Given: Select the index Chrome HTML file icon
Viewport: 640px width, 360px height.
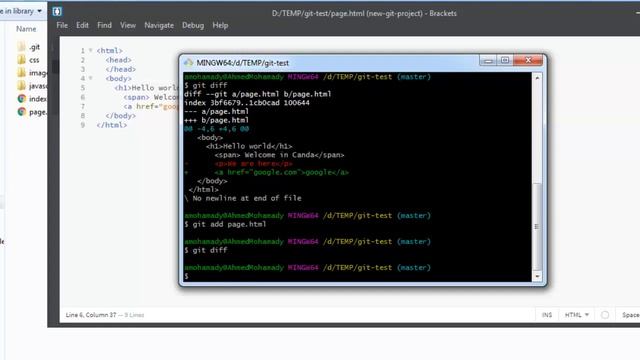Looking at the screenshot, I should (x=22, y=99).
